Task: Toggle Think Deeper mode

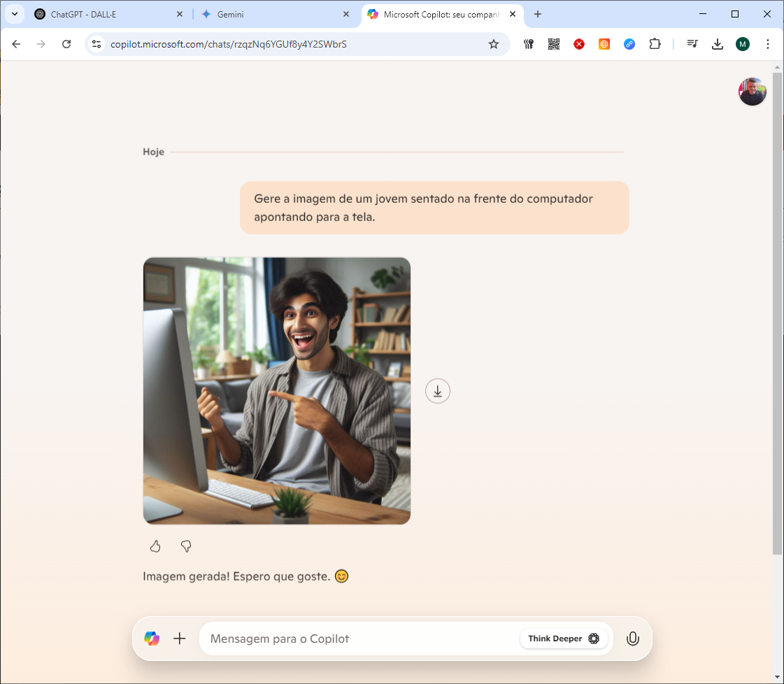Action: tap(564, 639)
